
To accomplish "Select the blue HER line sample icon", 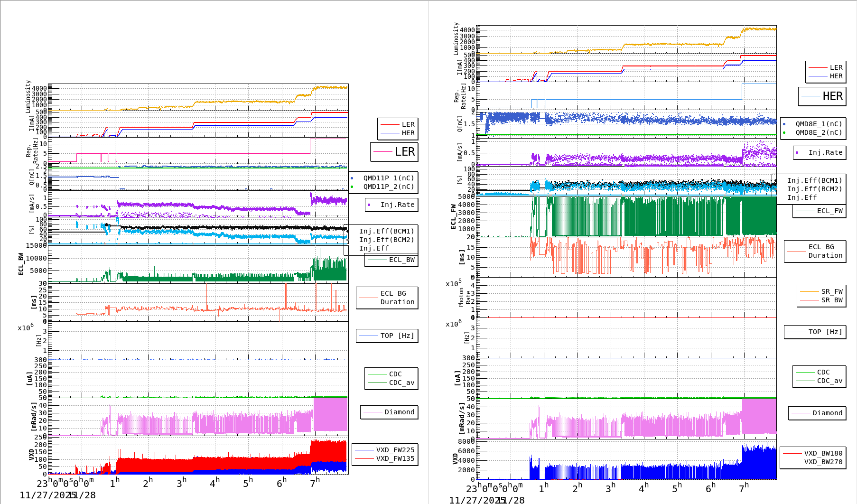I will (x=390, y=133).
